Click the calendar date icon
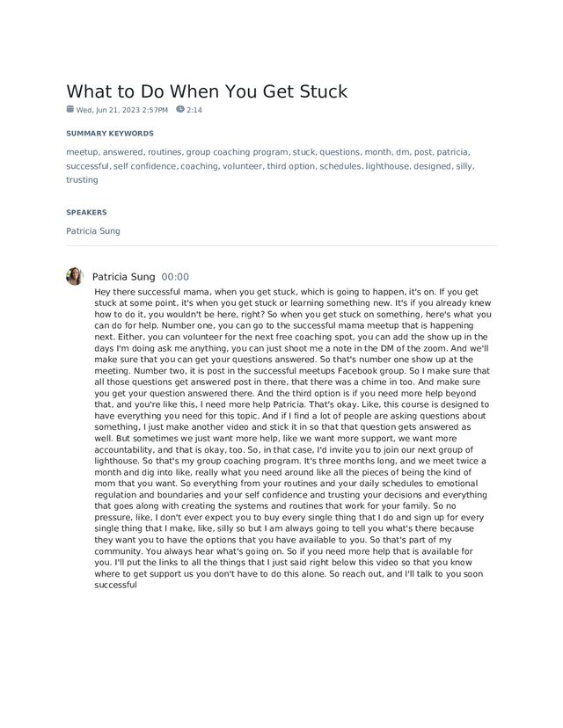Viewport: 563px width, 728px height. [x=70, y=109]
